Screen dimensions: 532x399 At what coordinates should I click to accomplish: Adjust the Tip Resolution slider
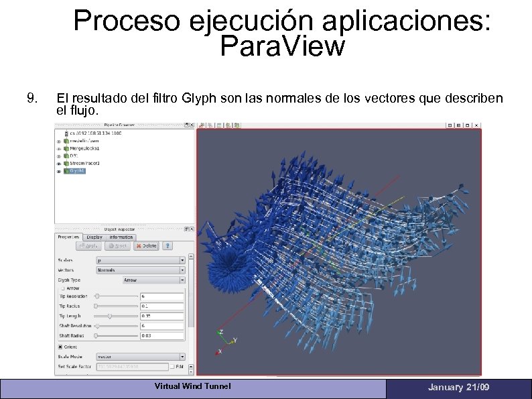point(116,296)
